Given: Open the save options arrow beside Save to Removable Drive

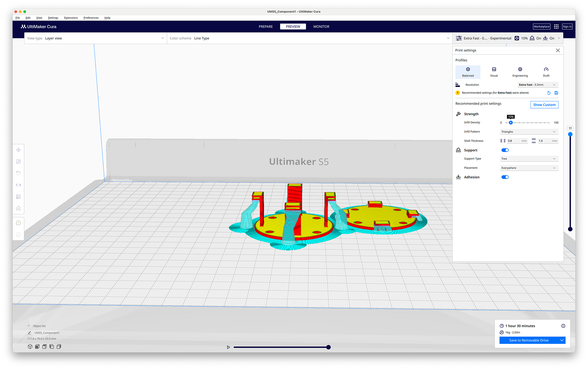Looking at the screenshot, I should (x=562, y=340).
